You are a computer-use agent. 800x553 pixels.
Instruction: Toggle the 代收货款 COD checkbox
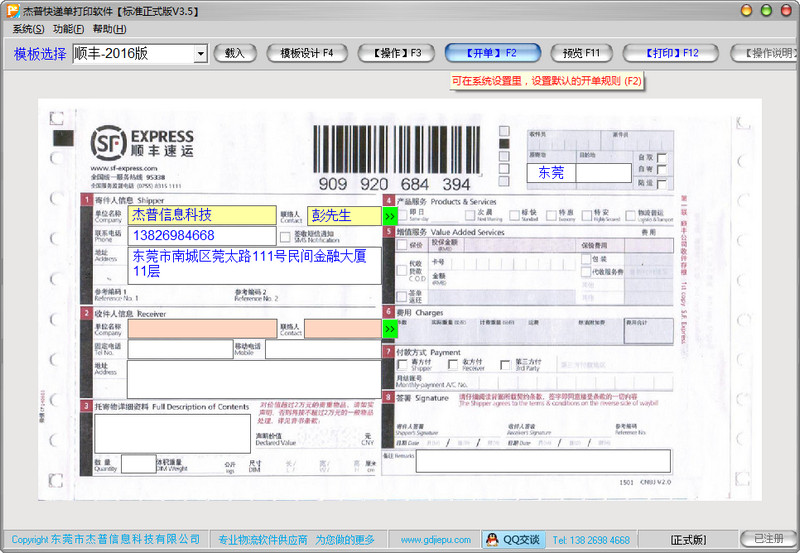pos(402,271)
